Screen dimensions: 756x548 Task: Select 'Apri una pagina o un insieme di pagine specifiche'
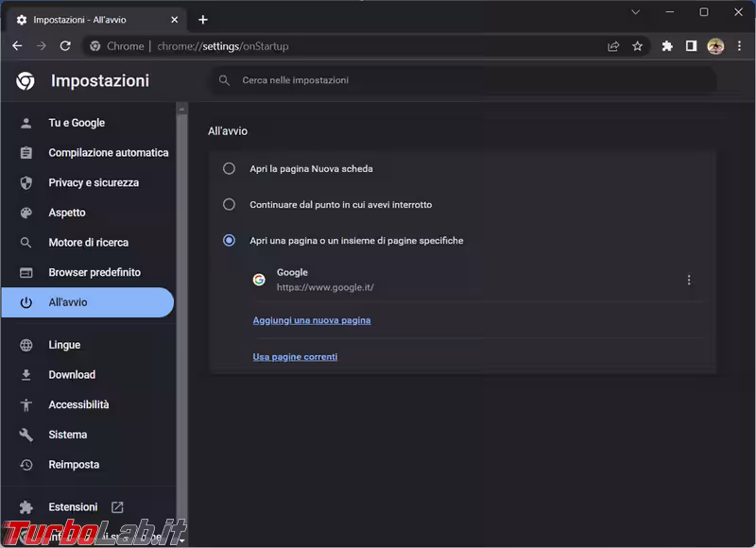click(x=229, y=241)
